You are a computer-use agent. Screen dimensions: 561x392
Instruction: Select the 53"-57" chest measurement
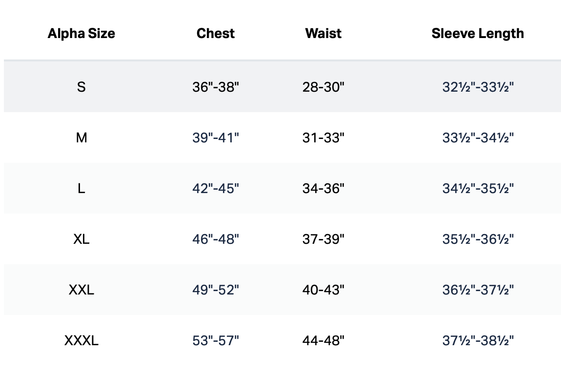point(216,341)
